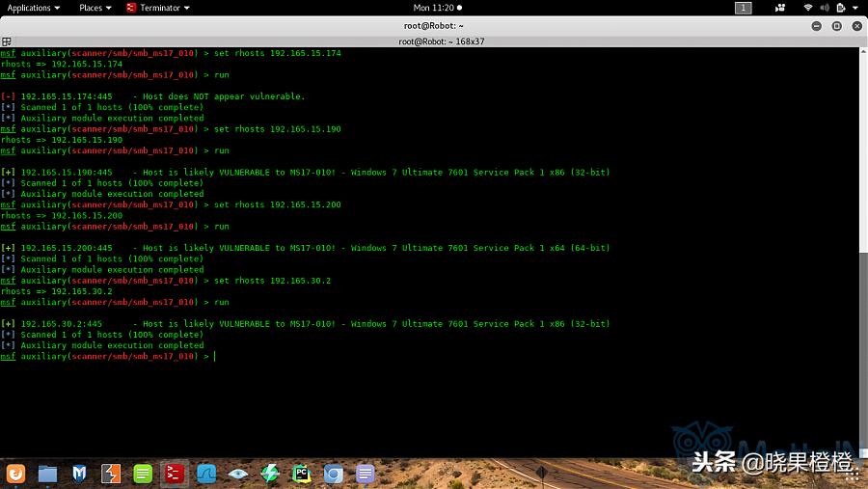Click the Terminator dropdown arrow

click(186, 8)
